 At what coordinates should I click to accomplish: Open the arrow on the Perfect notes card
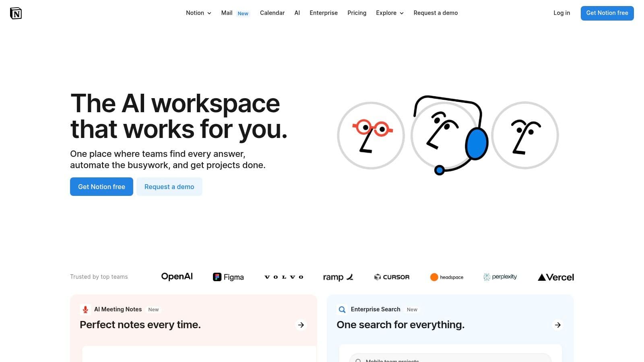[x=301, y=325]
